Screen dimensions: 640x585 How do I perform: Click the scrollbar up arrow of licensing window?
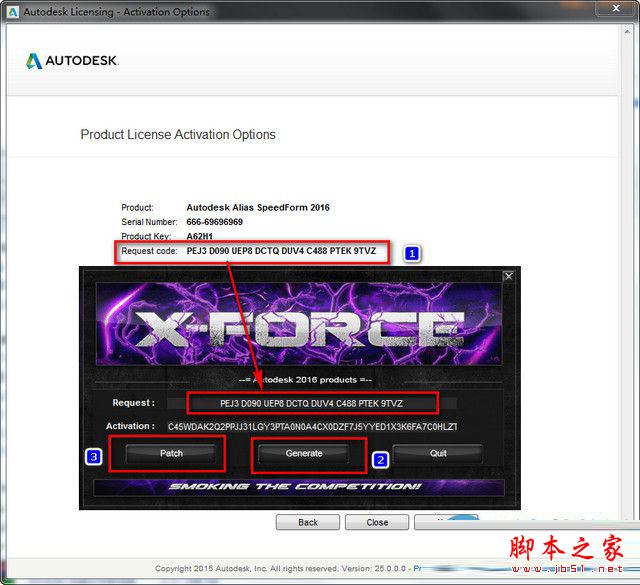627,31
